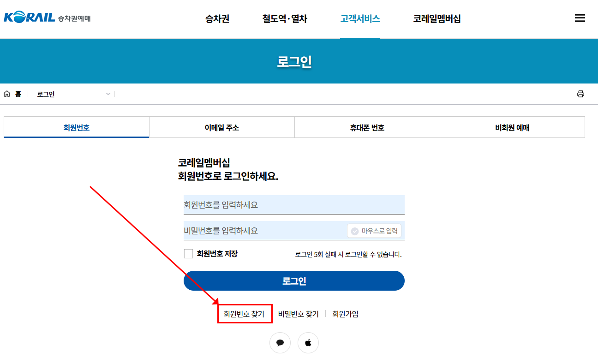Click the 회원번호 input field
This screenshot has width=598, height=364.
294,204
